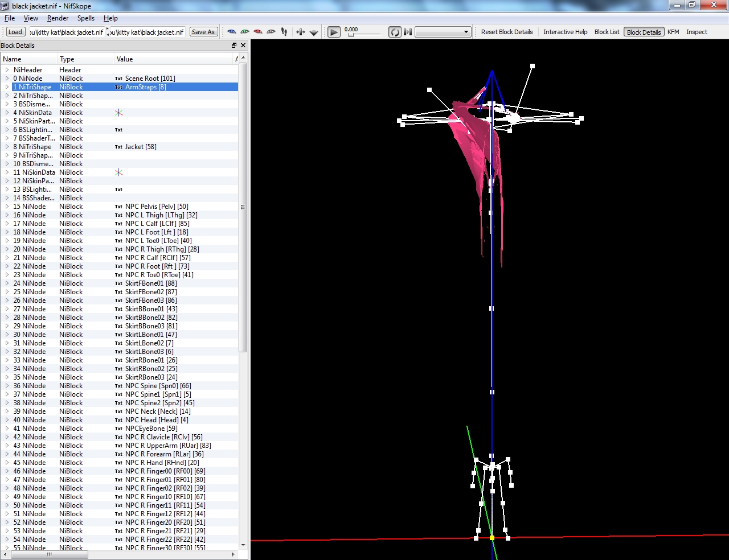729x560 pixels.
Task: Click the Save As button
Action: pos(203,32)
